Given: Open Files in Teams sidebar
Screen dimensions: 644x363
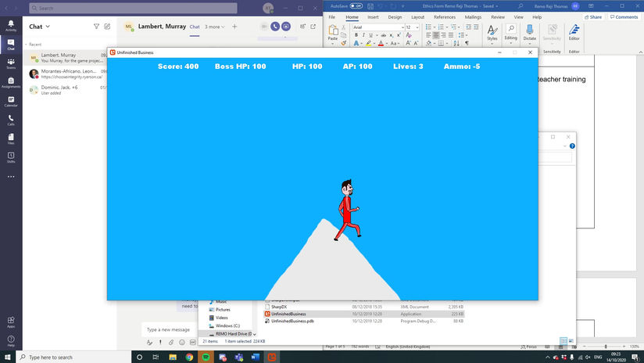Looking at the screenshot, I should [11, 138].
